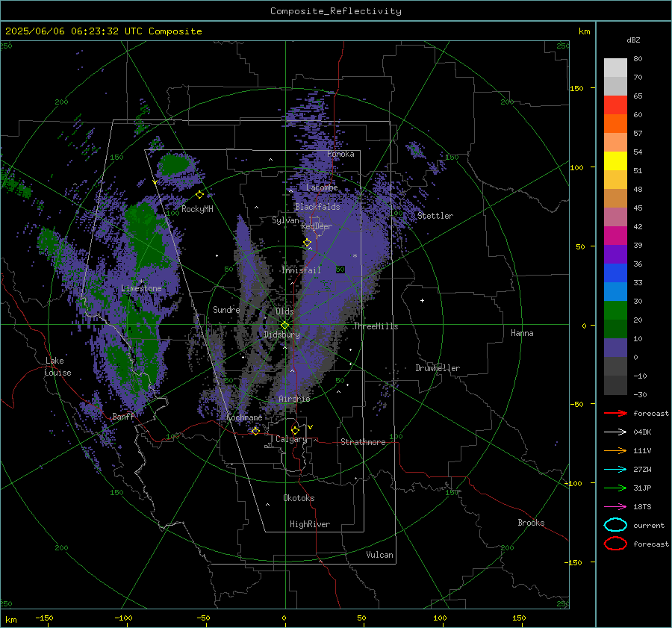This screenshot has width=672, height=628.
Task: Click the Blackfalds city label
Action: pyautogui.click(x=317, y=207)
